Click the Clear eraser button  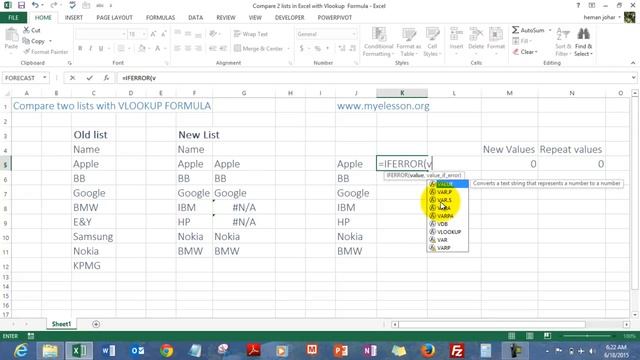[x=525, y=52]
